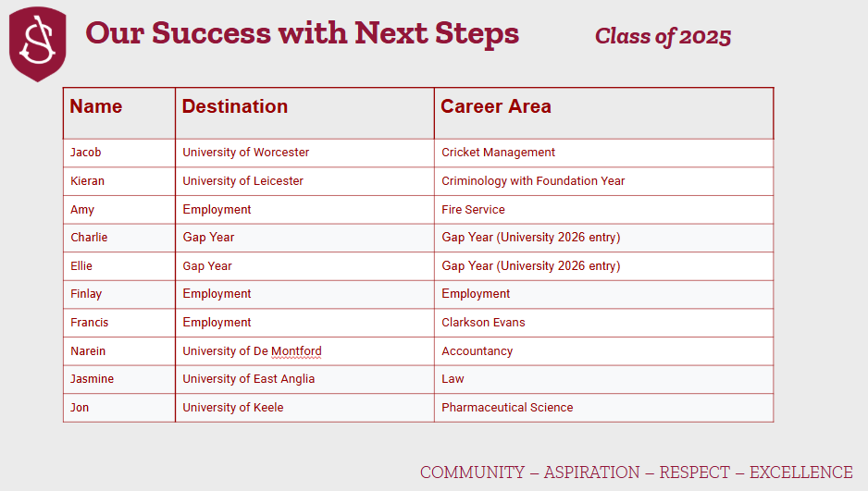
Task: Select the Cricket Management cell
Action: (x=499, y=153)
